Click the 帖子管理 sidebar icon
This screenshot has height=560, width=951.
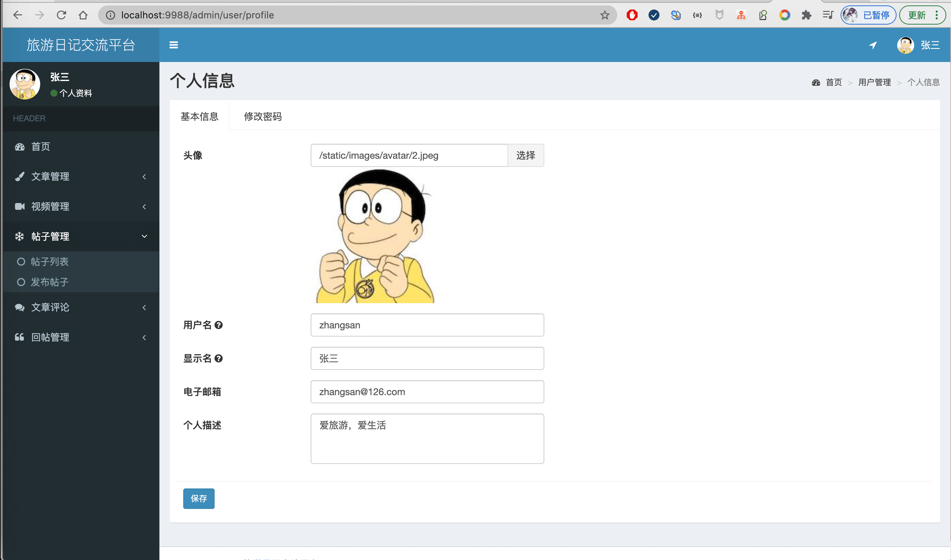(19, 236)
